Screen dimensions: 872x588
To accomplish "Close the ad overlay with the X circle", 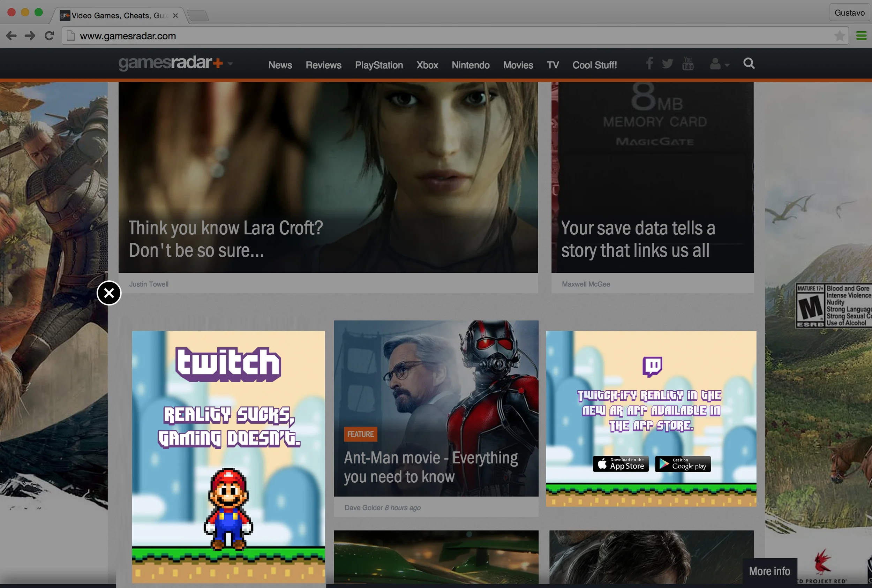I will [x=109, y=293].
